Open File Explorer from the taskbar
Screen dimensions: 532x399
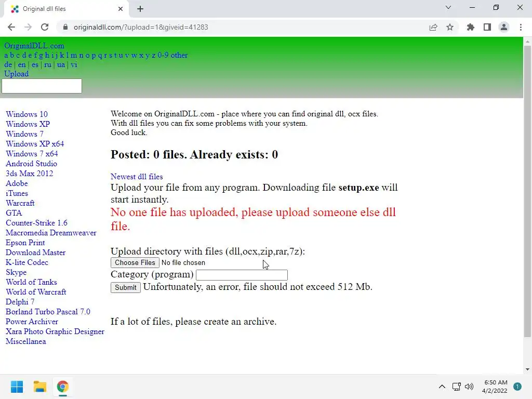(x=39, y=387)
